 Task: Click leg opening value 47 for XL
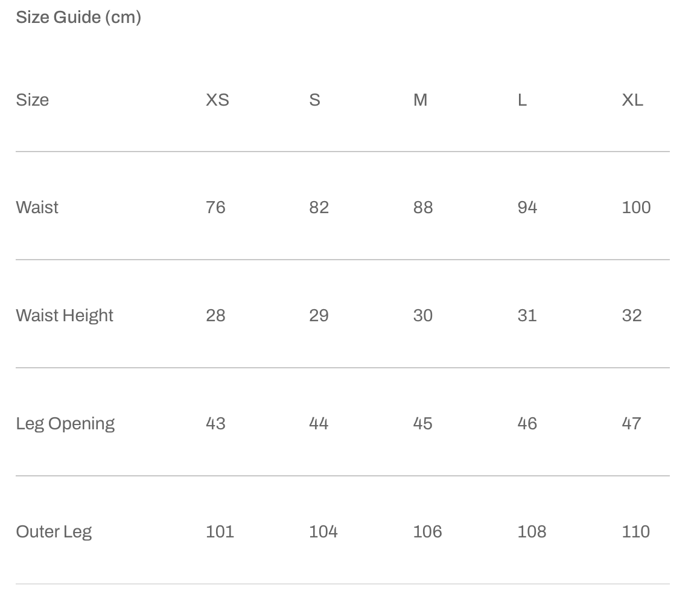click(631, 423)
